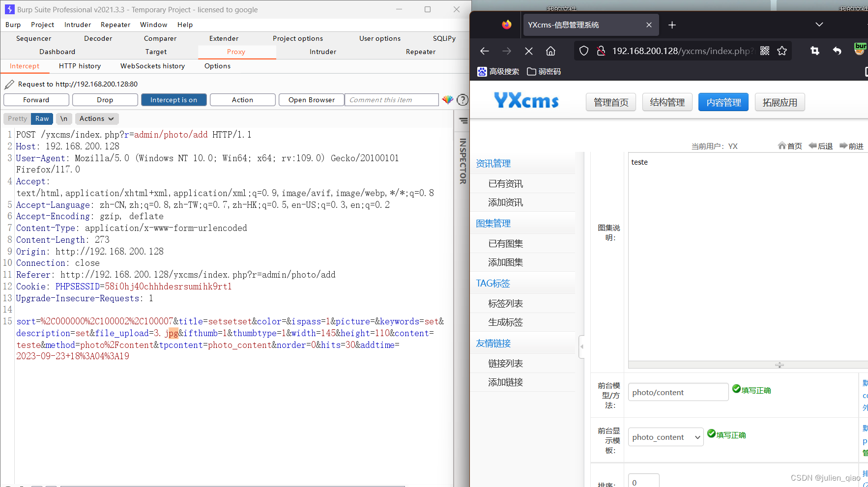
Task: Click the 后退 back link
Action: tap(821, 146)
